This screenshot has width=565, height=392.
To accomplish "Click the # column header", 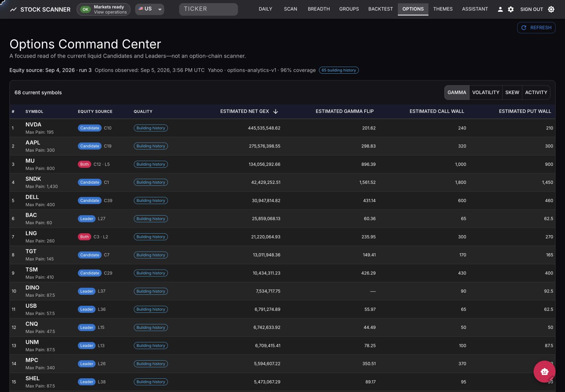I will [13, 112].
